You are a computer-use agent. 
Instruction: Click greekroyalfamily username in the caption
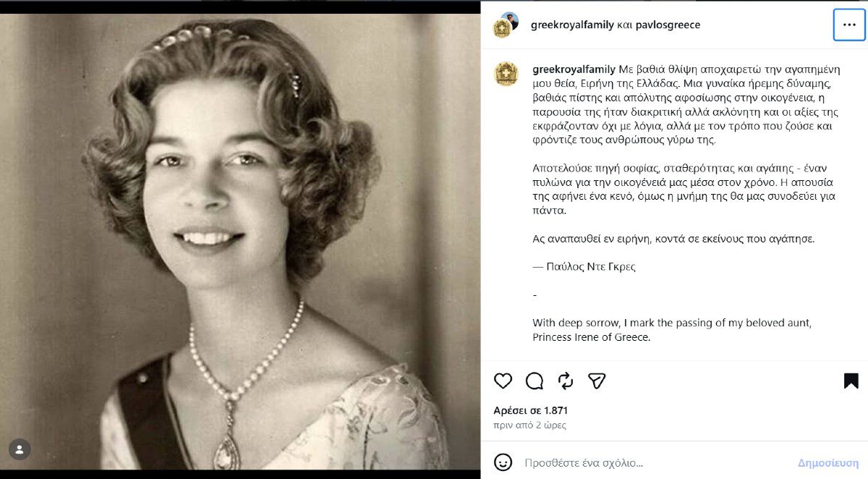tap(574, 70)
